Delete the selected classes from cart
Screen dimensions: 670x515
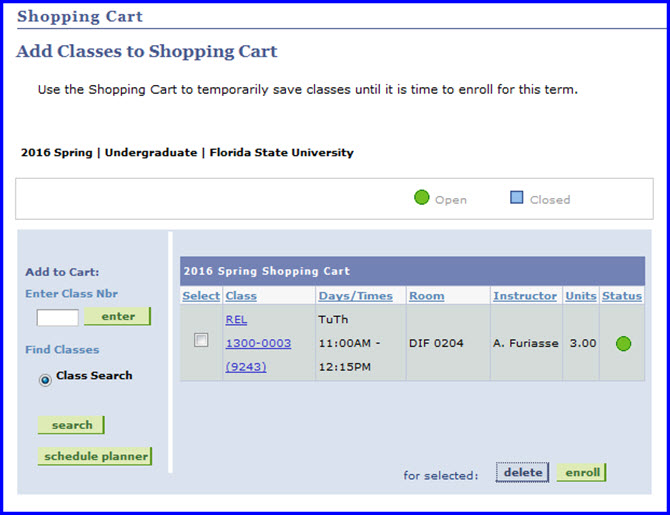point(522,472)
